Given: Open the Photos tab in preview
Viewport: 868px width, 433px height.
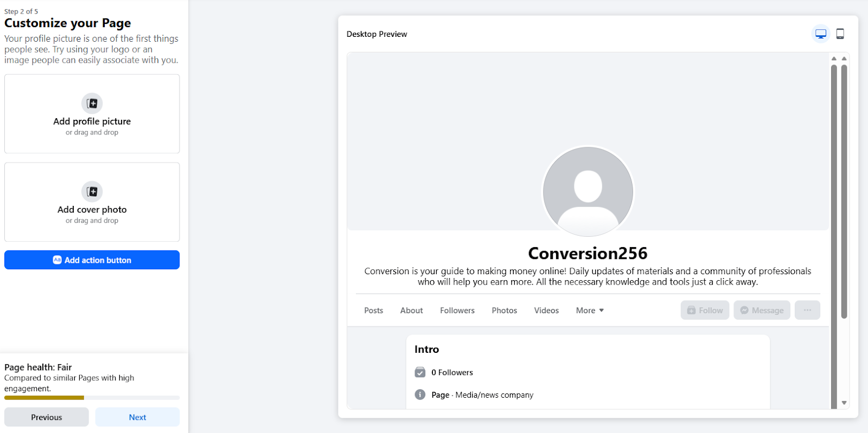Looking at the screenshot, I should point(505,311).
